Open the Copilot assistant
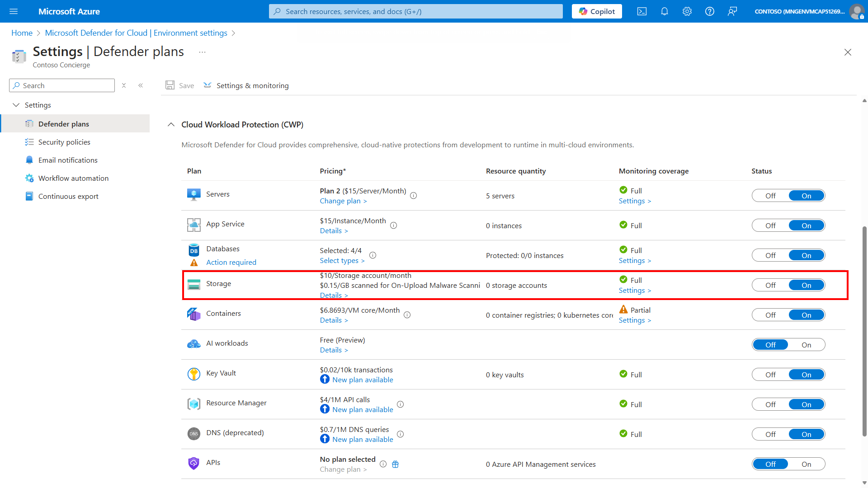The height and width of the screenshot is (488, 868). pyautogui.click(x=596, y=11)
